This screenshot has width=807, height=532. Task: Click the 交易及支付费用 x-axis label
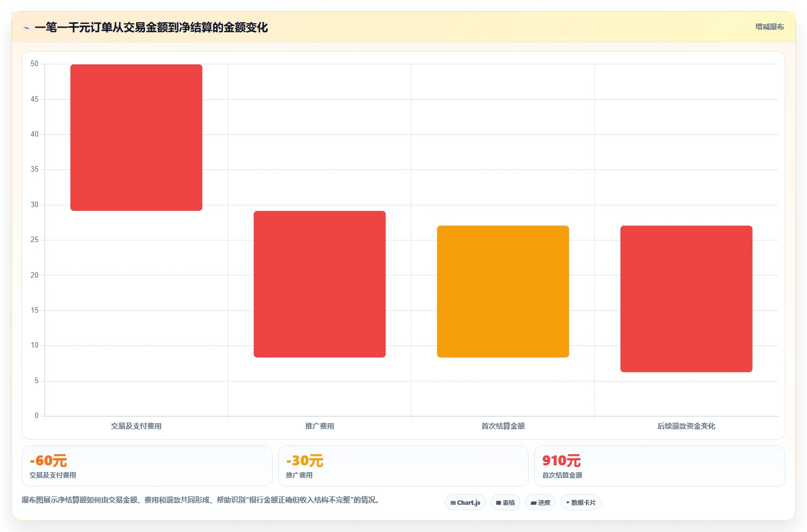(136, 426)
